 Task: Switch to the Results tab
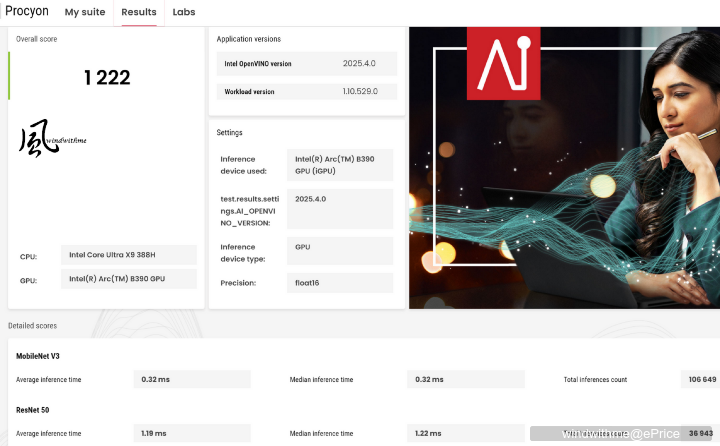point(139,12)
